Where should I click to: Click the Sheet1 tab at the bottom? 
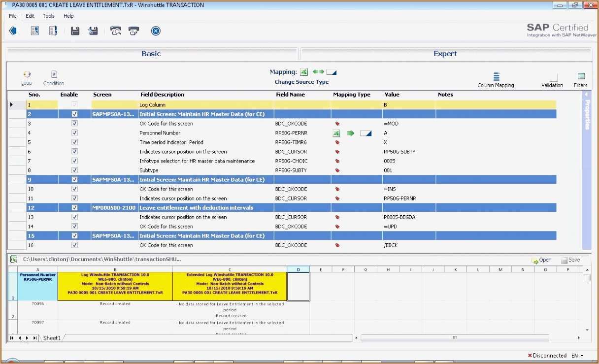(x=51, y=338)
